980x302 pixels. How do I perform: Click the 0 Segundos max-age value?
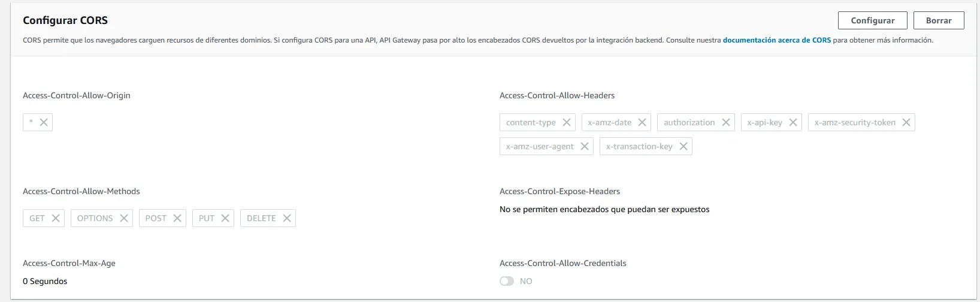45,281
